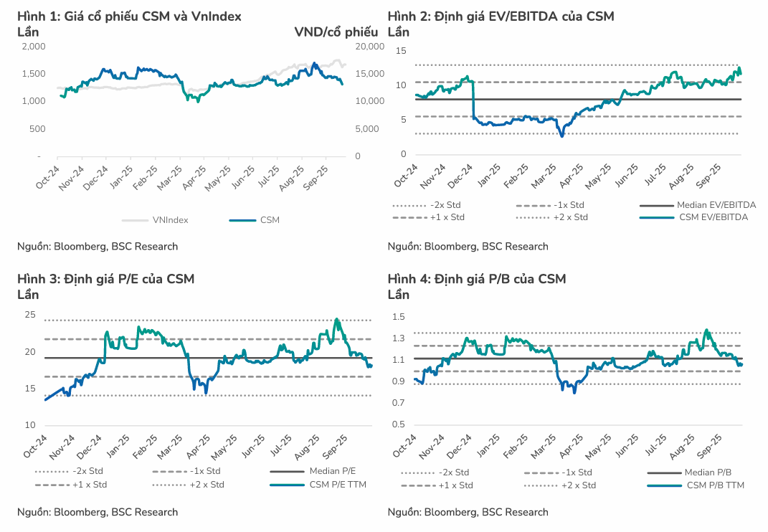
Task: Select the title "Hình 1: Giá cổ phiếu CSM và VnIndex"
Action: (129, 16)
